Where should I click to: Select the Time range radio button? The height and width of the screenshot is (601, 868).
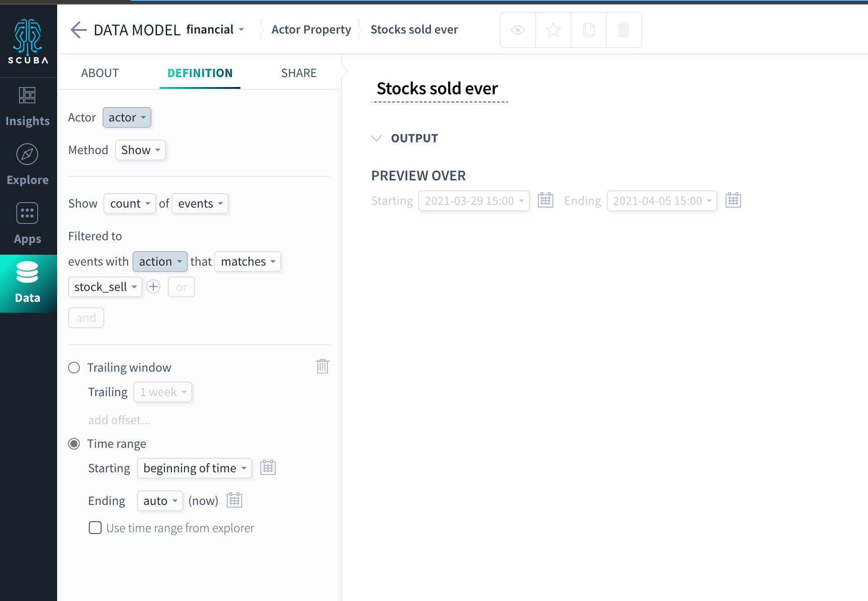pyautogui.click(x=74, y=444)
